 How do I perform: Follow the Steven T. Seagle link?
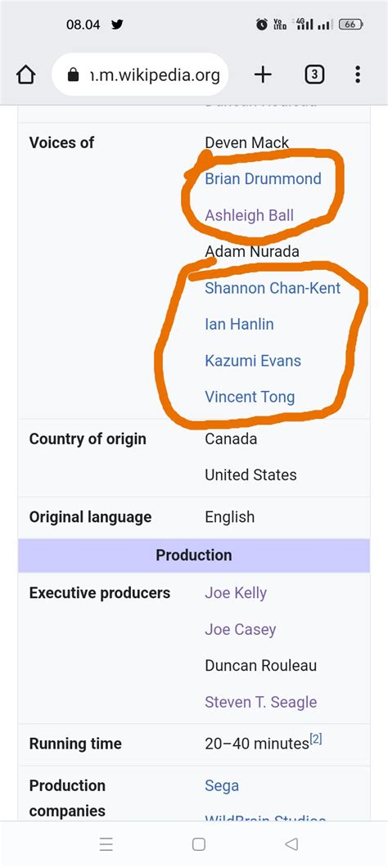[260, 702]
